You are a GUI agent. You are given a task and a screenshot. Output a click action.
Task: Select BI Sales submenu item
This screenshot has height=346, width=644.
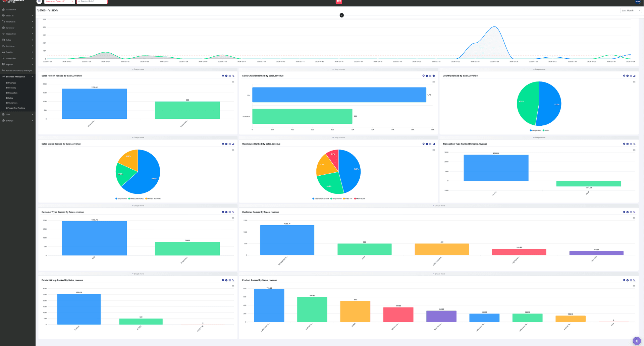coord(9,98)
